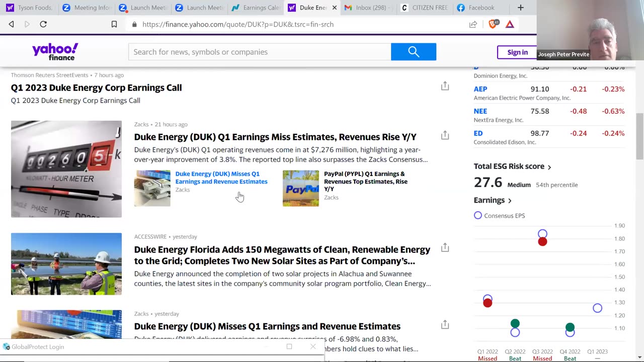Open the kilowatt-hour meter article thumbnail
This screenshot has height=362, width=644.
pyautogui.click(x=66, y=169)
